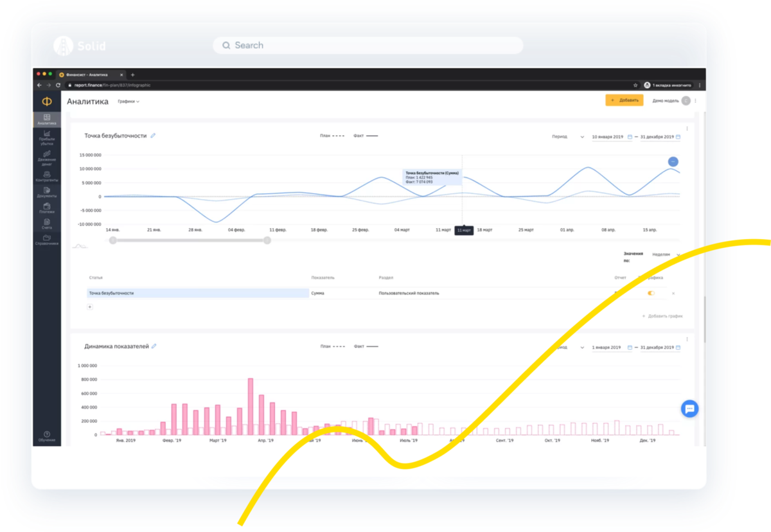This screenshot has height=532, width=771.
Task: Open calendar for 10 января 2019 date
Action: [630, 137]
